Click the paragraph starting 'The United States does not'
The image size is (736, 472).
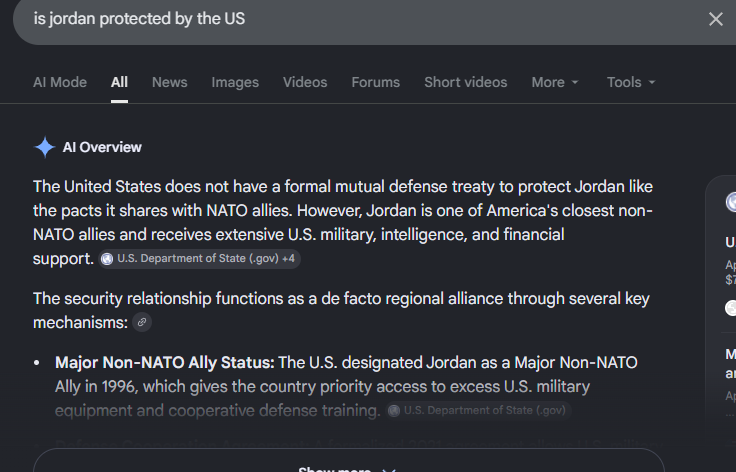pyautogui.click(x=343, y=222)
